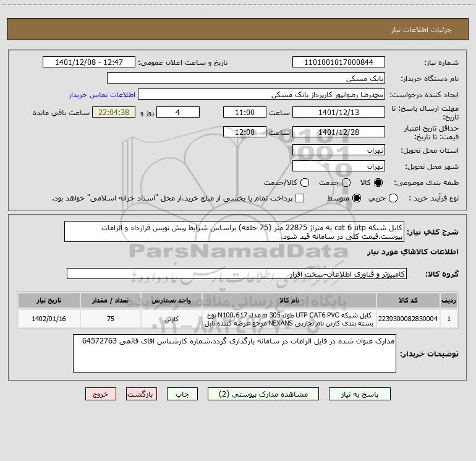Click the تعداد / مقدار column header
Image resolution: width=476 pixels, height=461 pixels.
(111, 300)
